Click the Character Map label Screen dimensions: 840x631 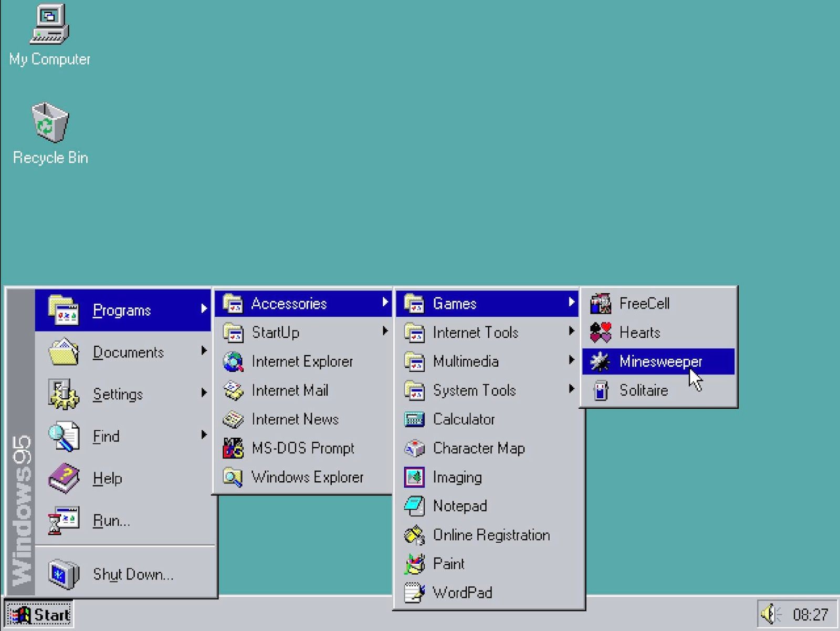pyautogui.click(x=479, y=448)
